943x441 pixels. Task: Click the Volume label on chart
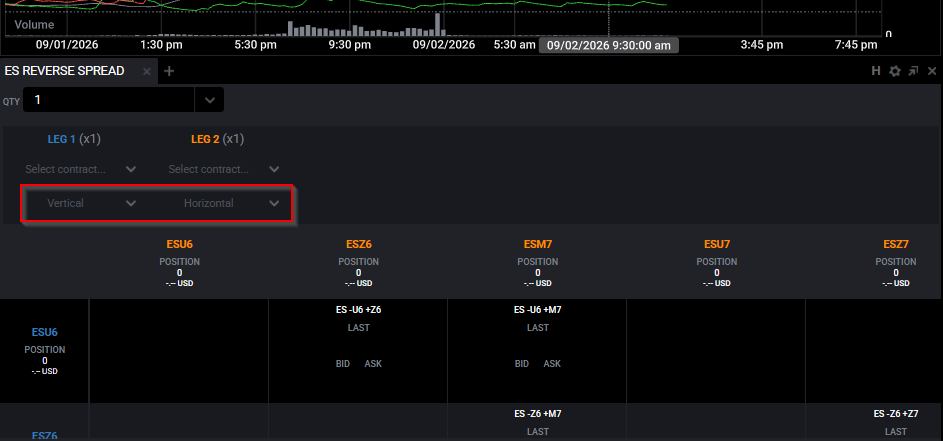point(34,25)
